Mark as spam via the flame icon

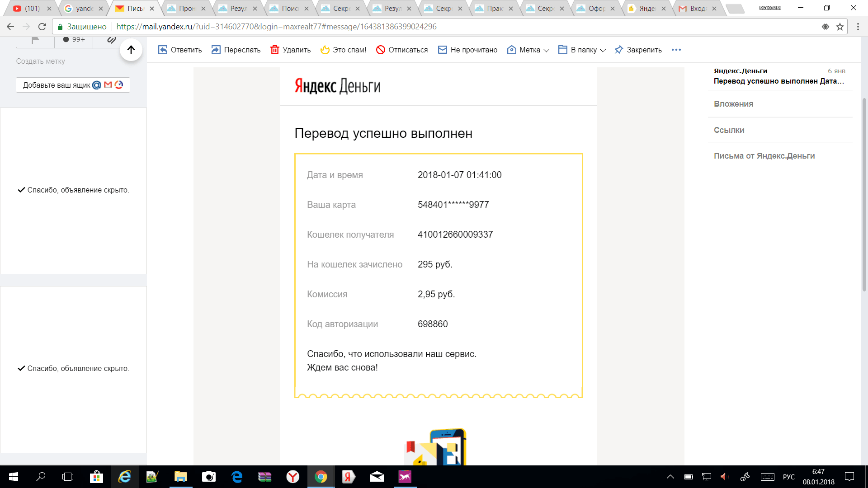325,50
